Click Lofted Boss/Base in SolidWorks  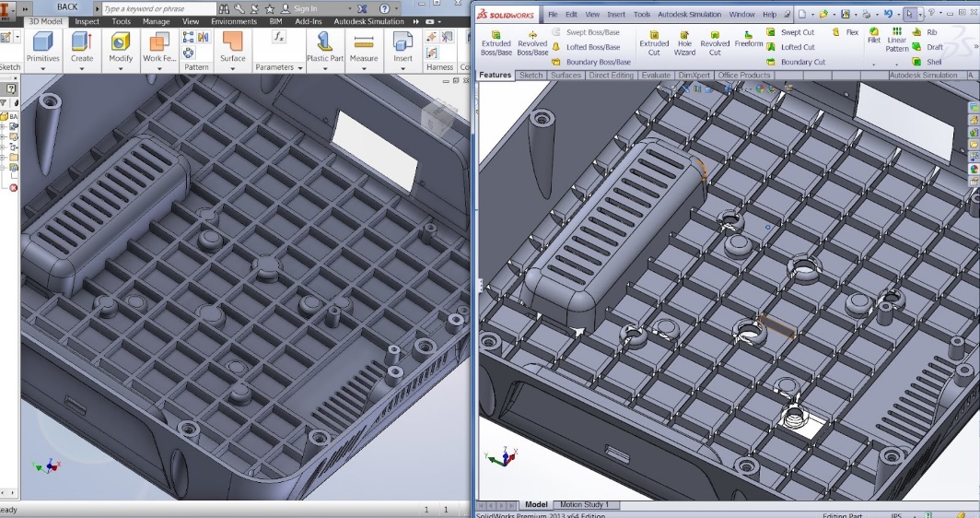pyautogui.click(x=586, y=47)
